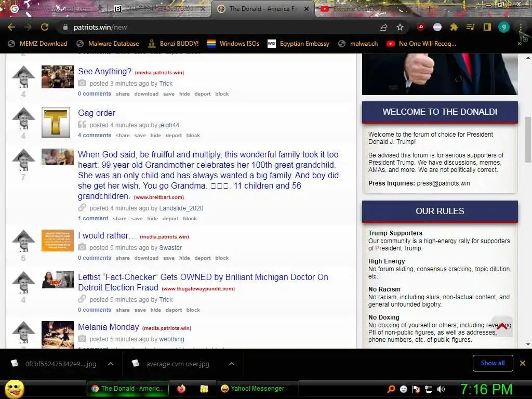Open the volume speaker tray icon
The image size is (532, 399).
coord(441,389)
